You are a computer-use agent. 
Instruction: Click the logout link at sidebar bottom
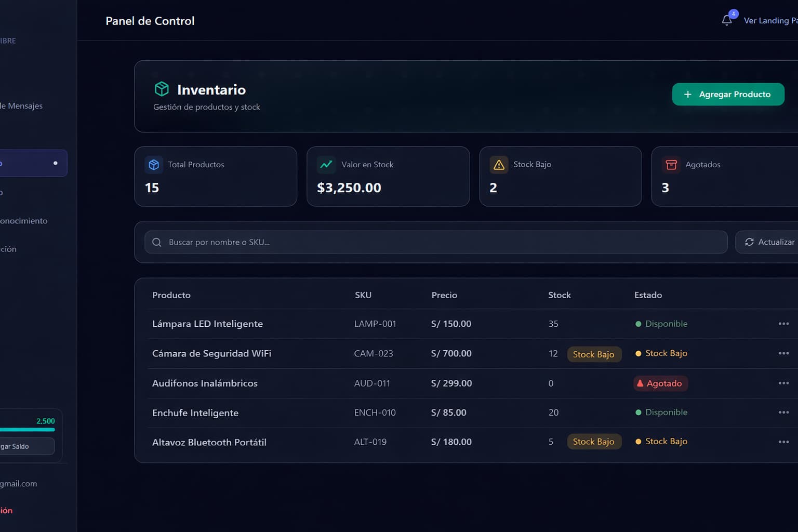click(6, 510)
